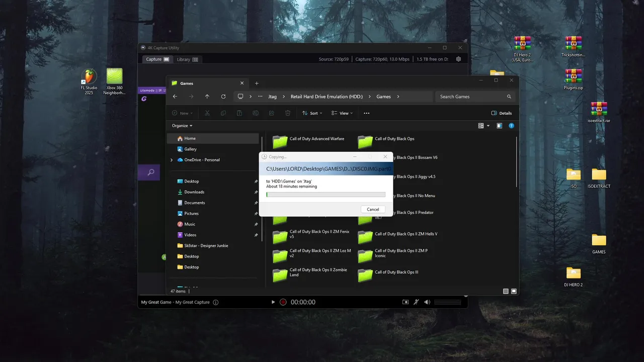This screenshot has height=362, width=644.
Task: Open the Xbox 360 Neighborhood desktop icon
Action: click(x=115, y=82)
